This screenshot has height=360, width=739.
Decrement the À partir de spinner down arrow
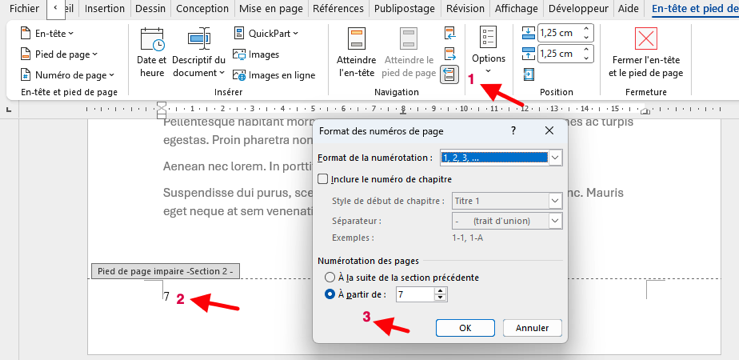pos(441,298)
